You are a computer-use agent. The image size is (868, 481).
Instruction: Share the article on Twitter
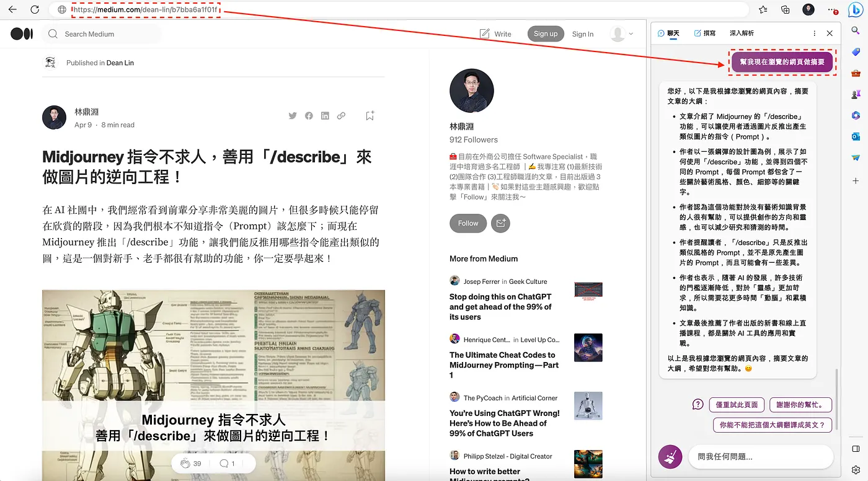tap(293, 116)
